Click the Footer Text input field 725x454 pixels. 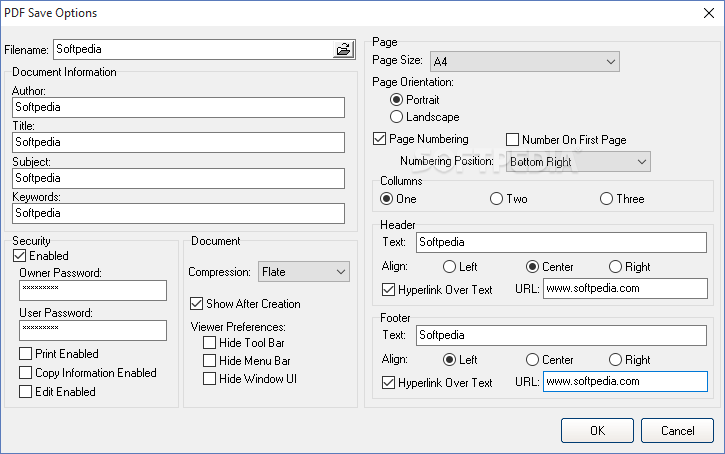[x=561, y=335]
